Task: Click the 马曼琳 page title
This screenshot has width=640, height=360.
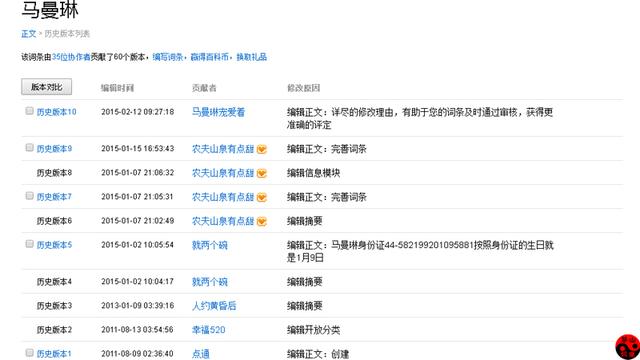Action: (50, 9)
